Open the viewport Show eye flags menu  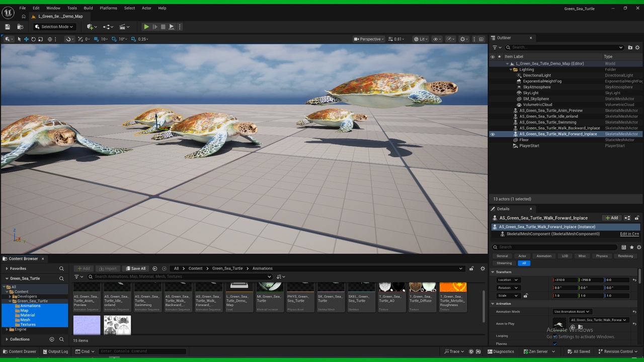click(437, 39)
